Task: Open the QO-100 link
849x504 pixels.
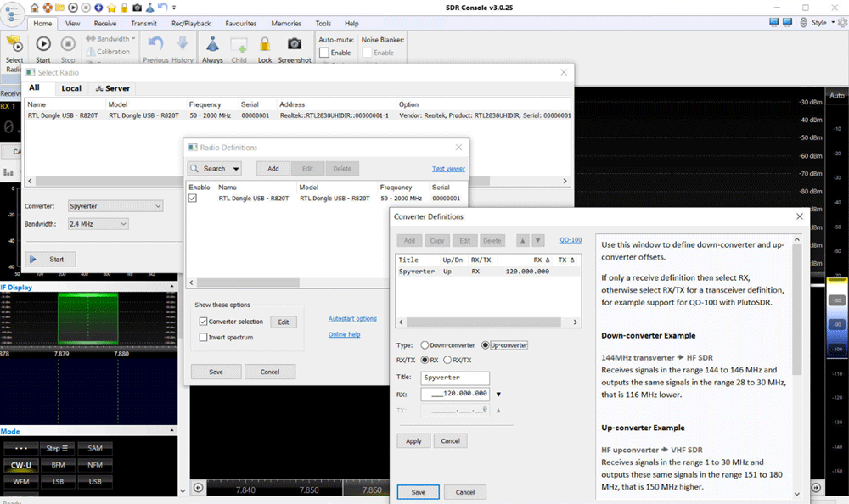Action: (571, 240)
